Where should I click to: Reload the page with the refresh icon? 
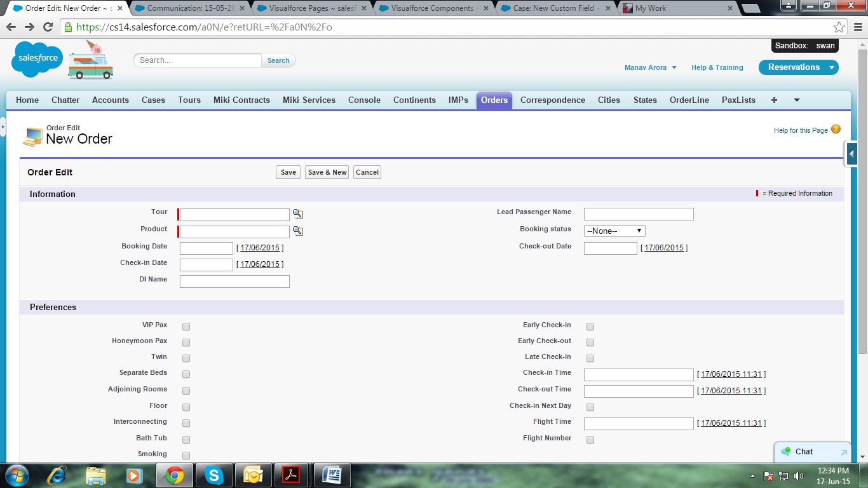[48, 27]
